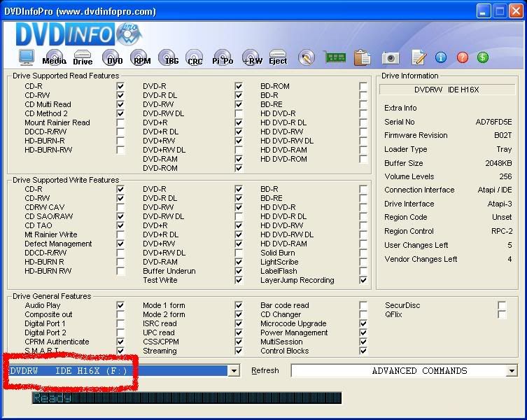527x420 pixels.
Task: Click the Extra Info label
Action: [x=400, y=108]
